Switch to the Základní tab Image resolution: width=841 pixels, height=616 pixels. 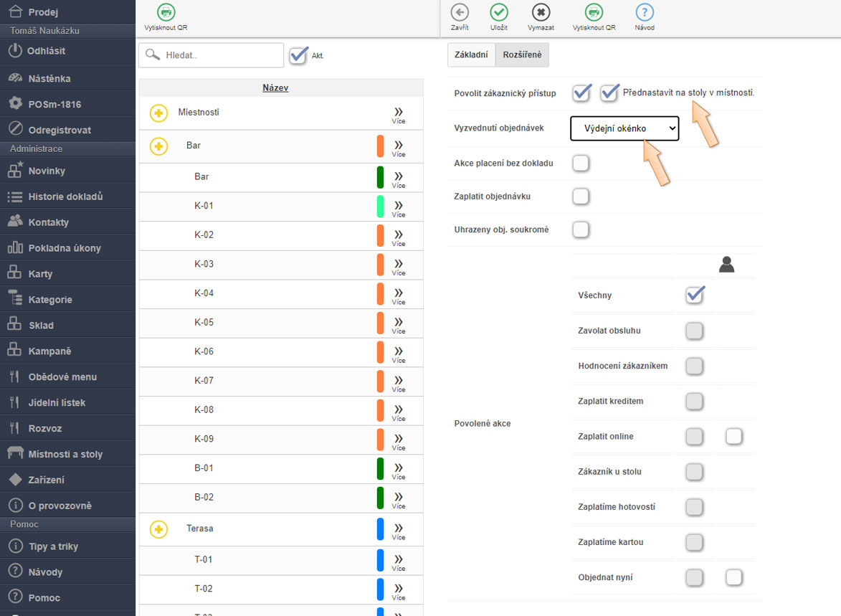[x=471, y=55]
